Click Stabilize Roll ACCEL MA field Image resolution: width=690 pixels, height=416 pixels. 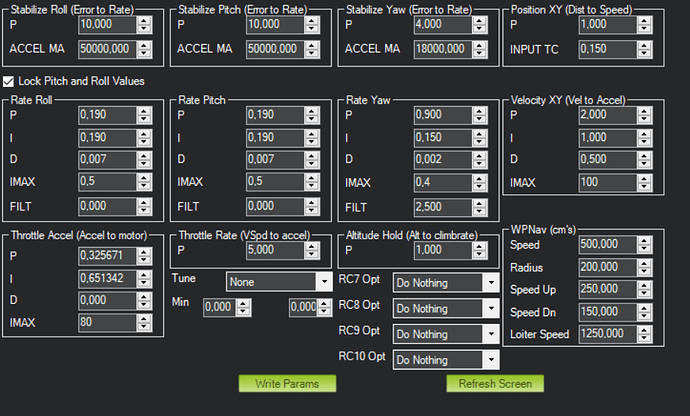pos(107,49)
